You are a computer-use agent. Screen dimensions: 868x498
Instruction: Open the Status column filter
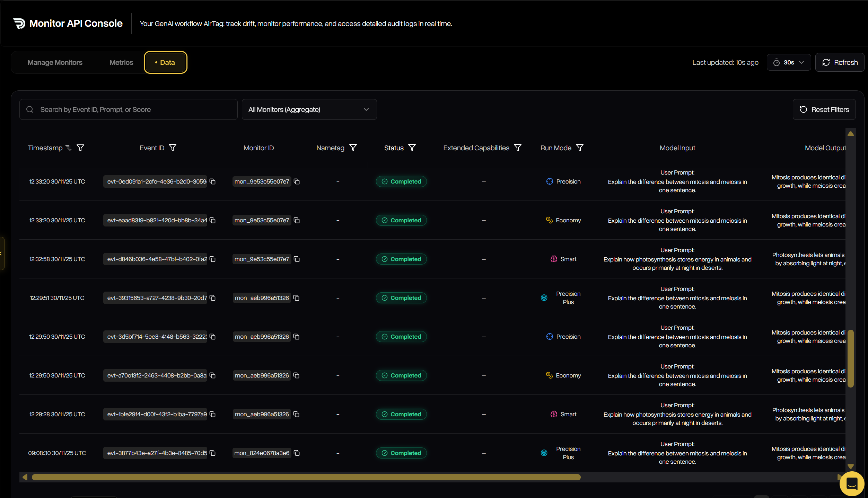412,148
